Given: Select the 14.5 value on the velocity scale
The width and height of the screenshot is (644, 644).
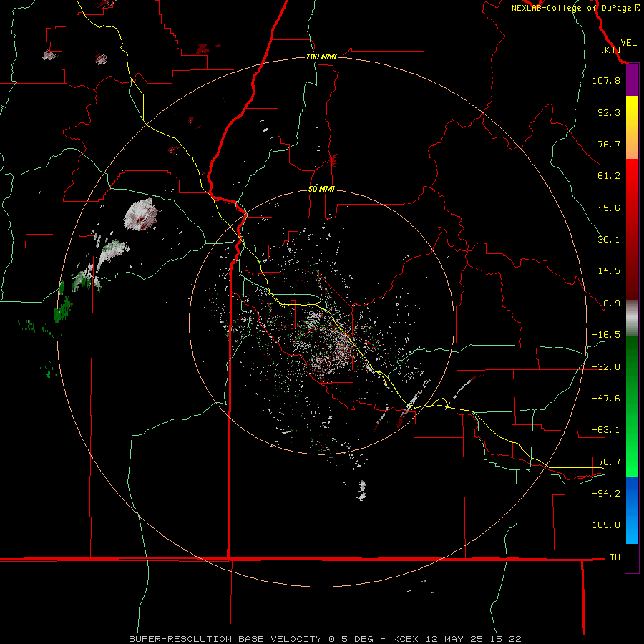Looking at the screenshot, I should (609, 271).
